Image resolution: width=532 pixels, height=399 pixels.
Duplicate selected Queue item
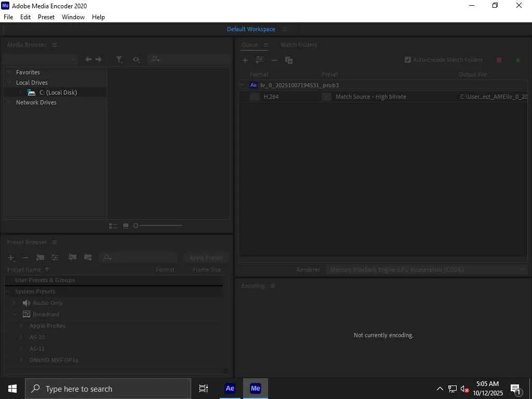click(x=289, y=60)
